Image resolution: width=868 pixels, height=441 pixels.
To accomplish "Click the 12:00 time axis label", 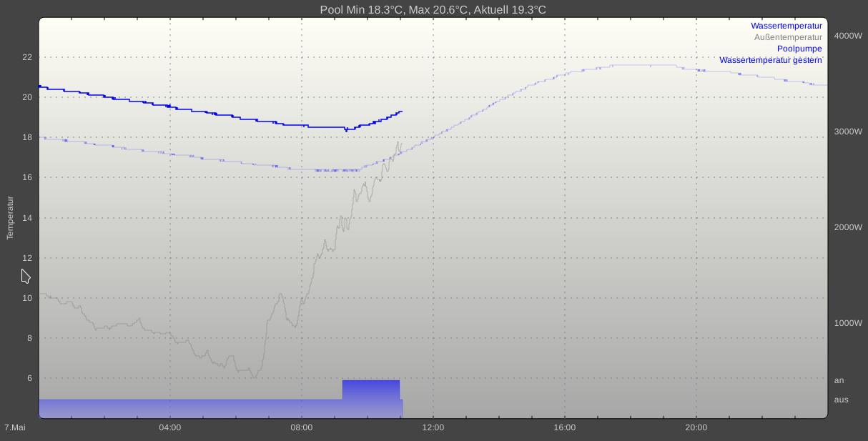I will (x=433, y=427).
